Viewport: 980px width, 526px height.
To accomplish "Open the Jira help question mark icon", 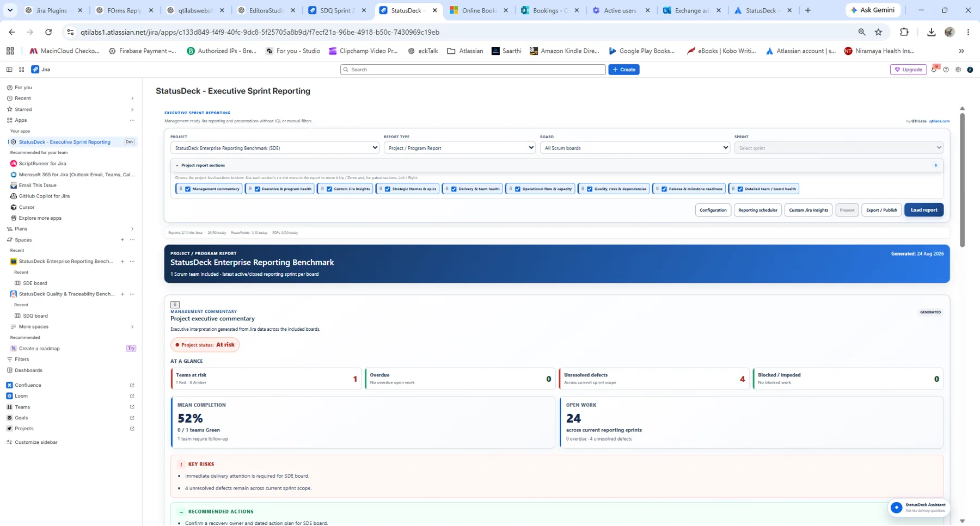I will click(946, 70).
